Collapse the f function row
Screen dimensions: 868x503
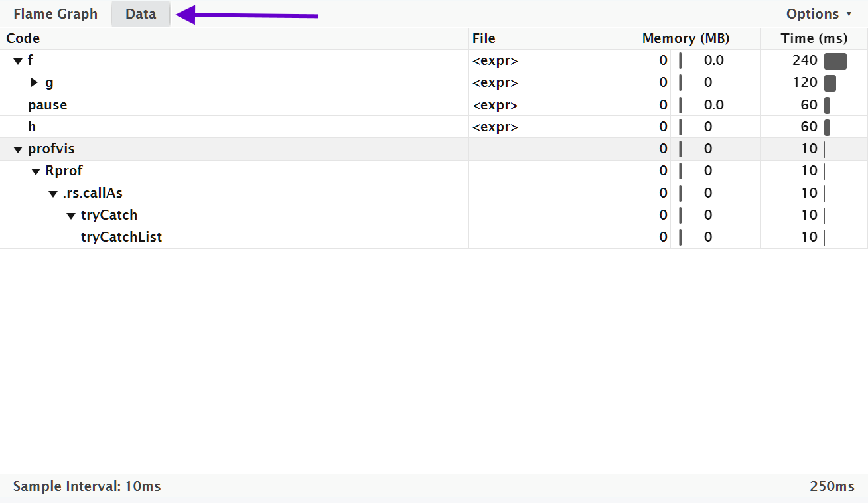pyautogui.click(x=18, y=61)
